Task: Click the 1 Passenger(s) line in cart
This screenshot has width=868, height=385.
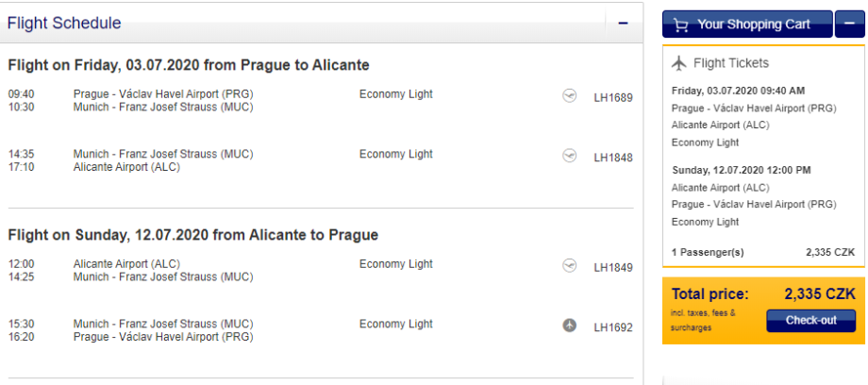Action: coord(708,252)
